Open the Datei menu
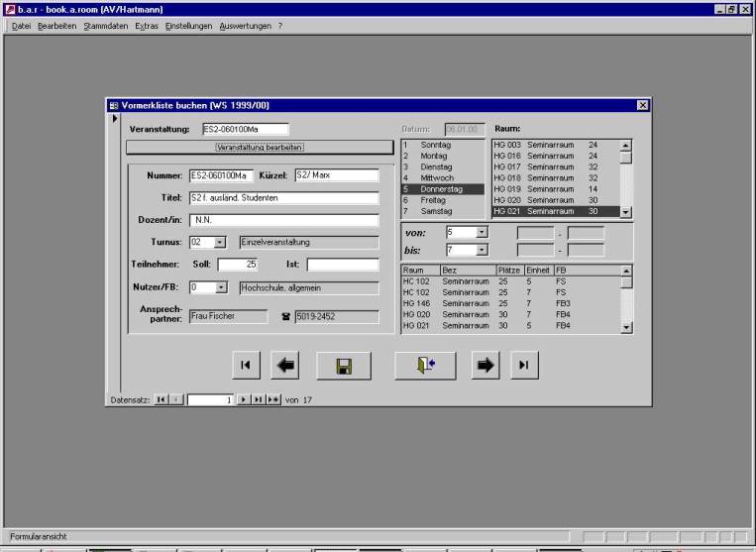The height and width of the screenshot is (552, 756). (21, 26)
